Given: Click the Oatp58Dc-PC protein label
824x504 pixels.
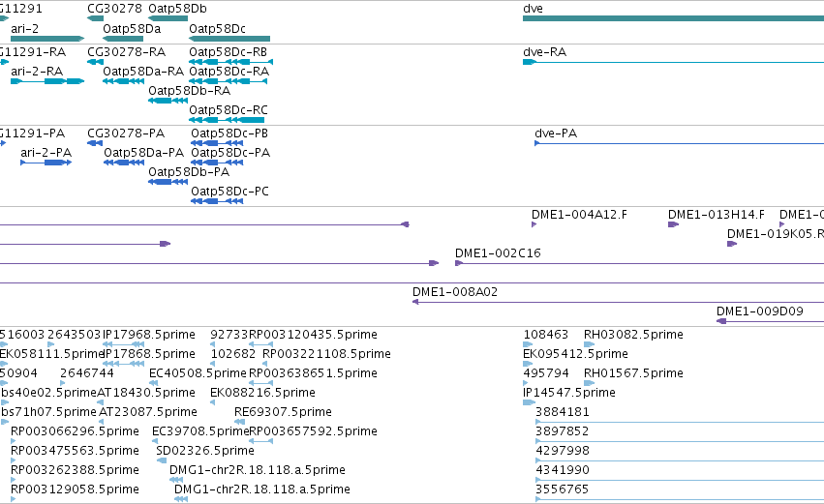Looking at the screenshot, I should pyautogui.click(x=229, y=192).
